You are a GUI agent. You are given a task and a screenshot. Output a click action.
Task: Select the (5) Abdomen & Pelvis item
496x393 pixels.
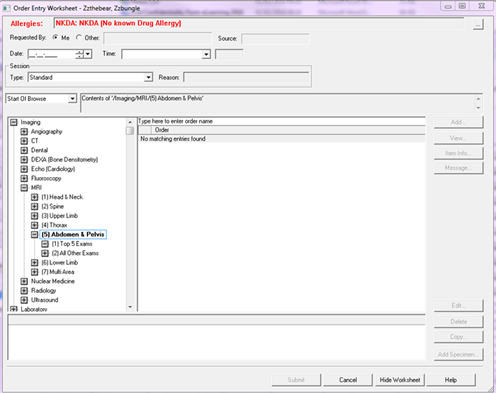click(x=73, y=235)
